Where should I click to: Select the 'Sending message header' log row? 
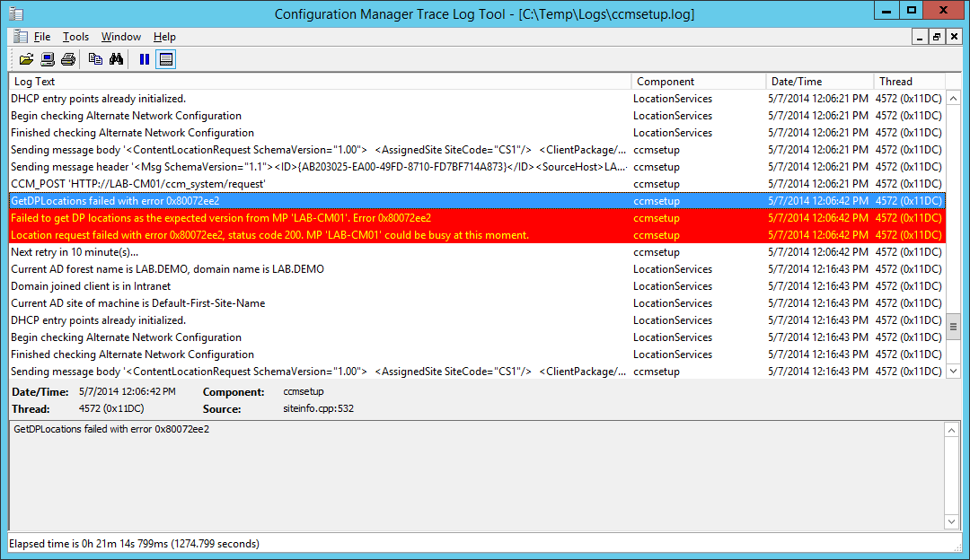point(477,167)
